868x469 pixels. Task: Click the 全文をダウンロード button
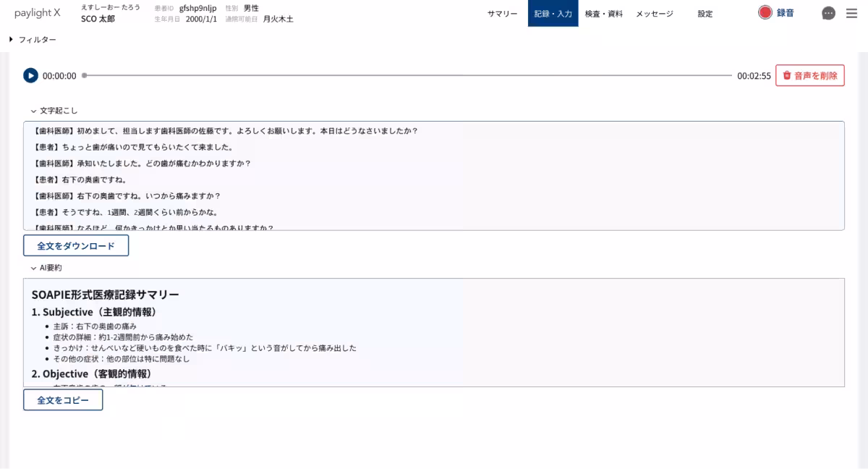pyautogui.click(x=76, y=245)
